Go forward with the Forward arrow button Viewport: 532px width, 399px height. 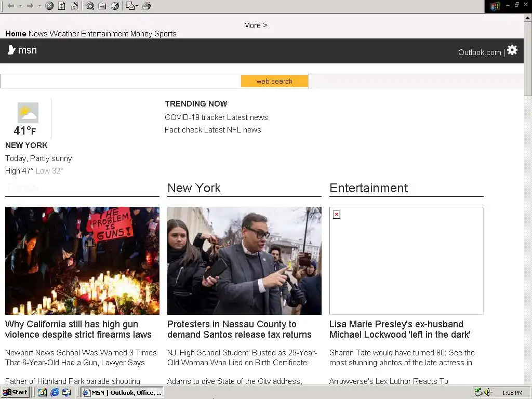[x=30, y=6]
